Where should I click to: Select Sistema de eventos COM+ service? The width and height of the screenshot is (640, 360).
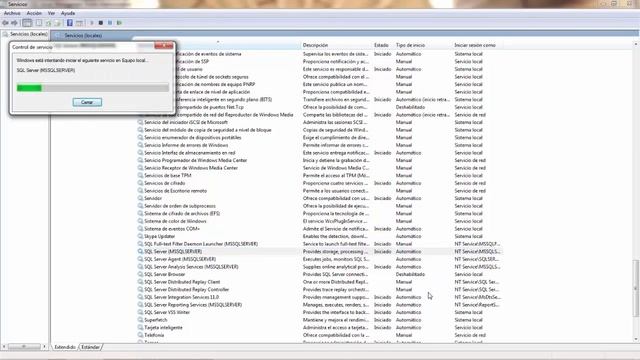pos(172,229)
